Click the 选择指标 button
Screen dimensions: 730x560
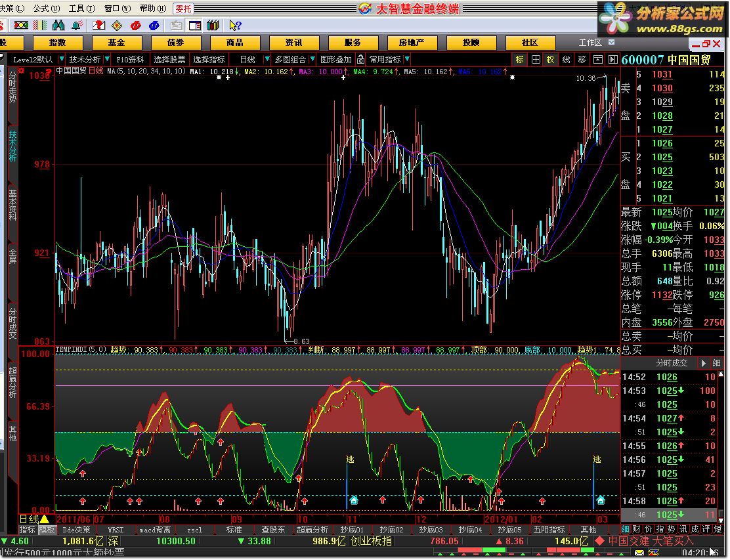(x=209, y=59)
